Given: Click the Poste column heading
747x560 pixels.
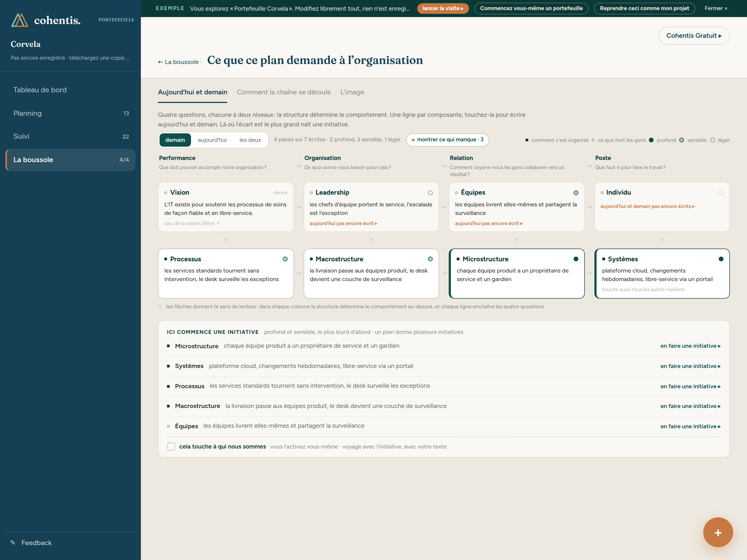Looking at the screenshot, I should 603,158.
